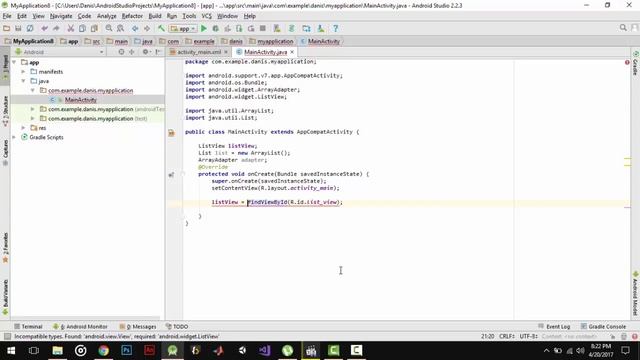This screenshot has height=360, width=640.
Task: Click the class gutter icon beside MainActivity declaration
Action: 171,133
